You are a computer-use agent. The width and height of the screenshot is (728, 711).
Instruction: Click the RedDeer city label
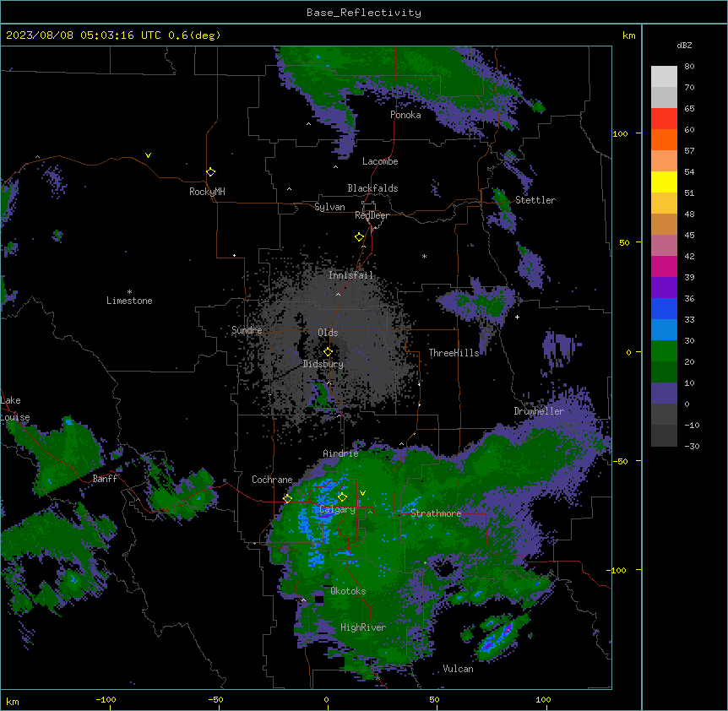pos(372,215)
